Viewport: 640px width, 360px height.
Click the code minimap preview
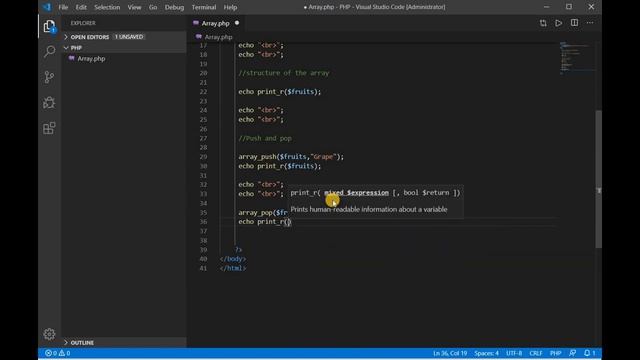(x=576, y=57)
